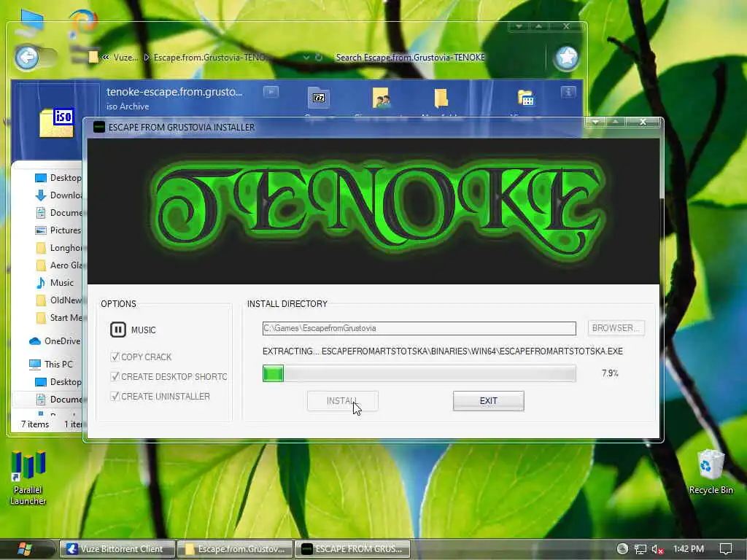This screenshot has width=747, height=560.
Task: Click the Downloads arrow icon in sidebar
Action: [41, 195]
